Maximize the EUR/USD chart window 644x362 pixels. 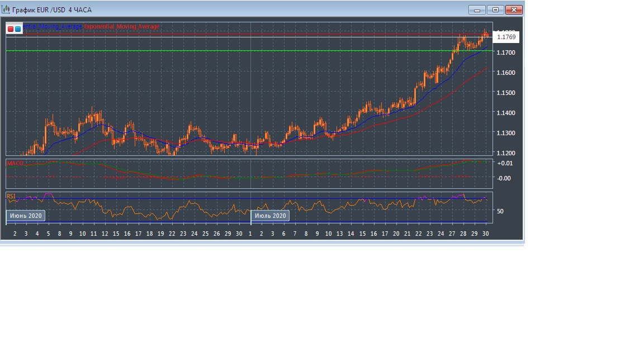495,9
